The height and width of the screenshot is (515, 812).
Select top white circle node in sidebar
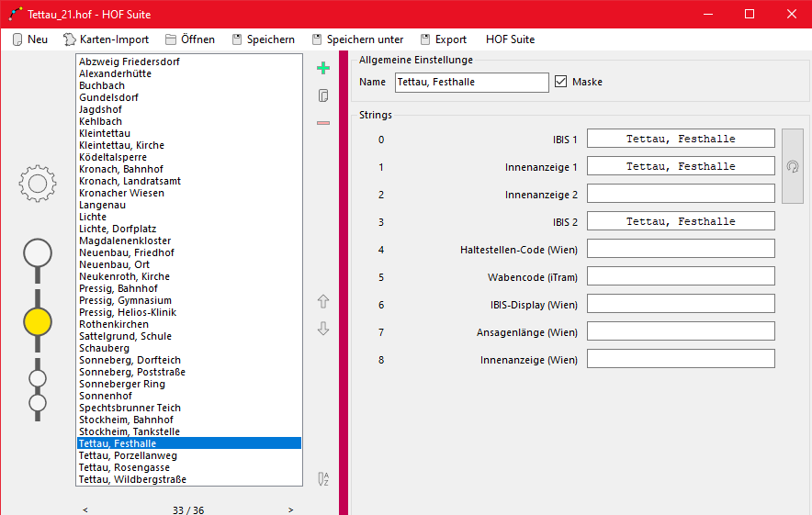[x=38, y=252]
